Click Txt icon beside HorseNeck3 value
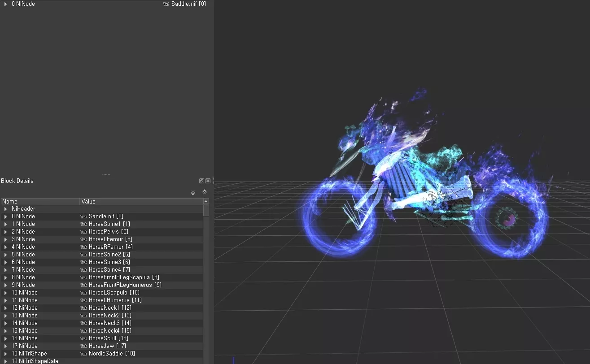The height and width of the screenshot is (364, 590). tap(83, 323)
